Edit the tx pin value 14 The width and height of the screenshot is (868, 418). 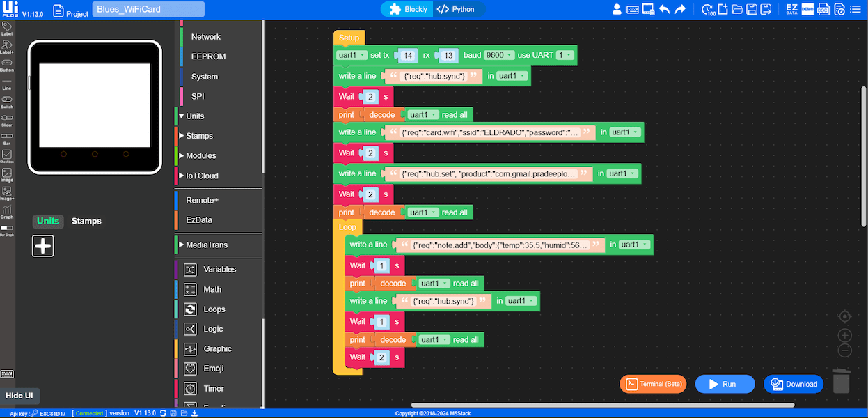(408, 55)
